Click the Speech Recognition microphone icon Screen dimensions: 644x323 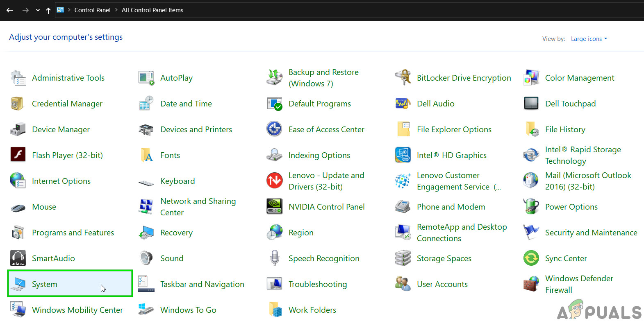pos(274,258)
